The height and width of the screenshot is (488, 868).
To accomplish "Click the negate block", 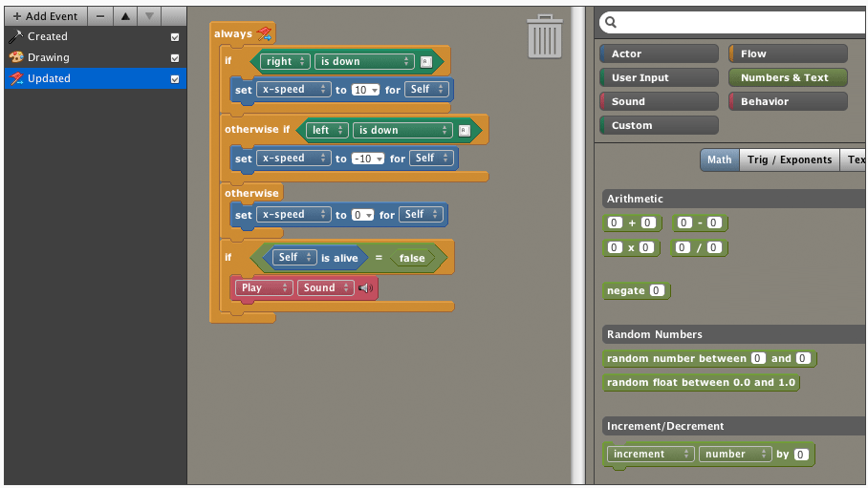I will [x=636, y=291].
